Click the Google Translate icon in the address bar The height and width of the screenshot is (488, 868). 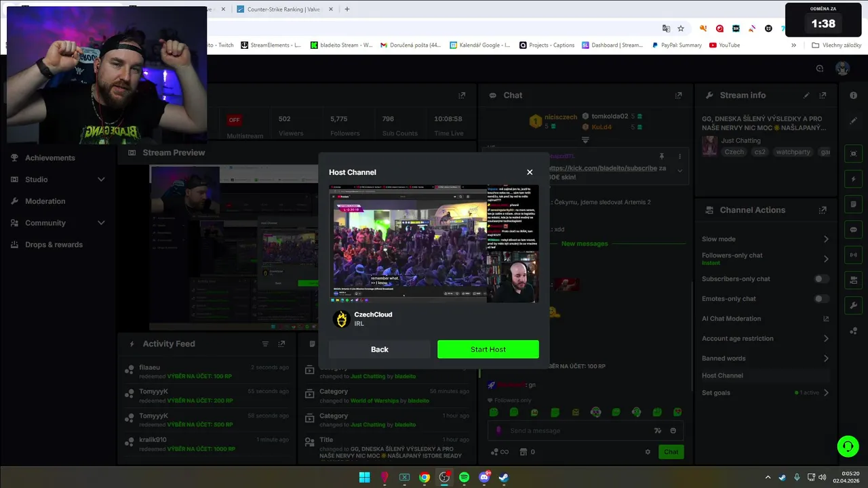click(x=666, y=28)
